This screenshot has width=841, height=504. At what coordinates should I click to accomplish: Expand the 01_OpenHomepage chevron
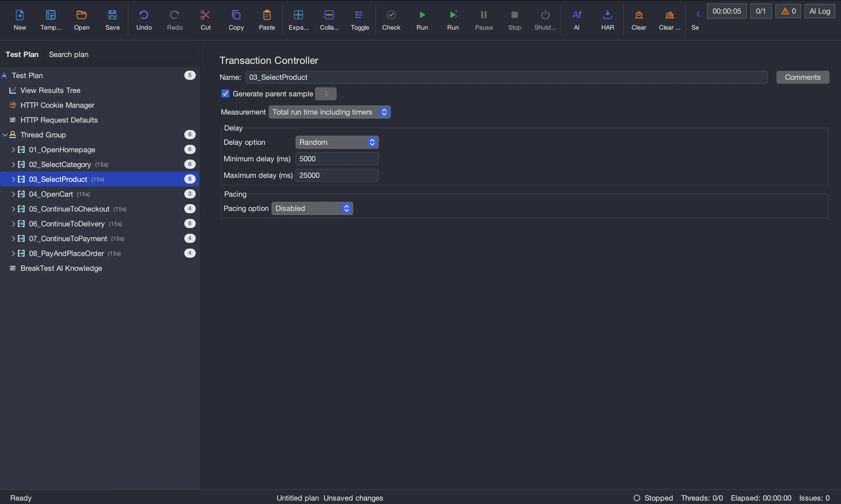13,150
